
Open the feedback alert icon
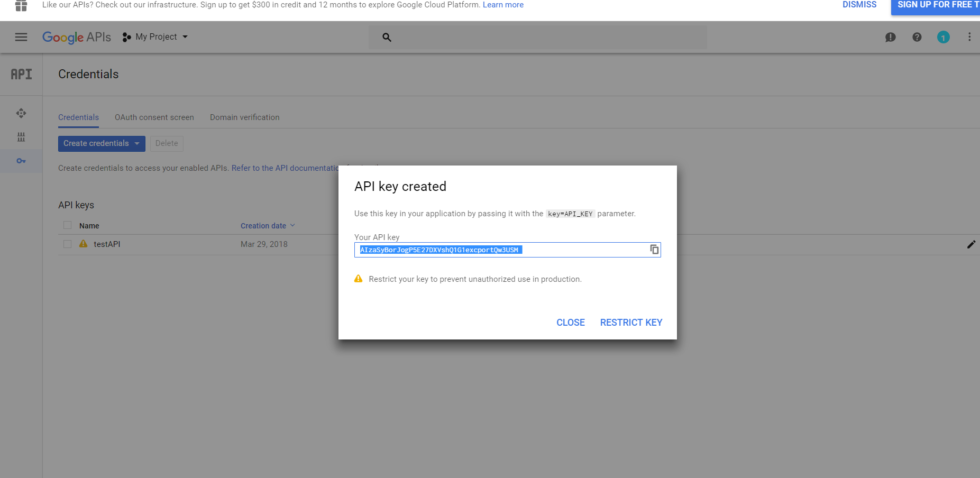(x=891, y=37)
